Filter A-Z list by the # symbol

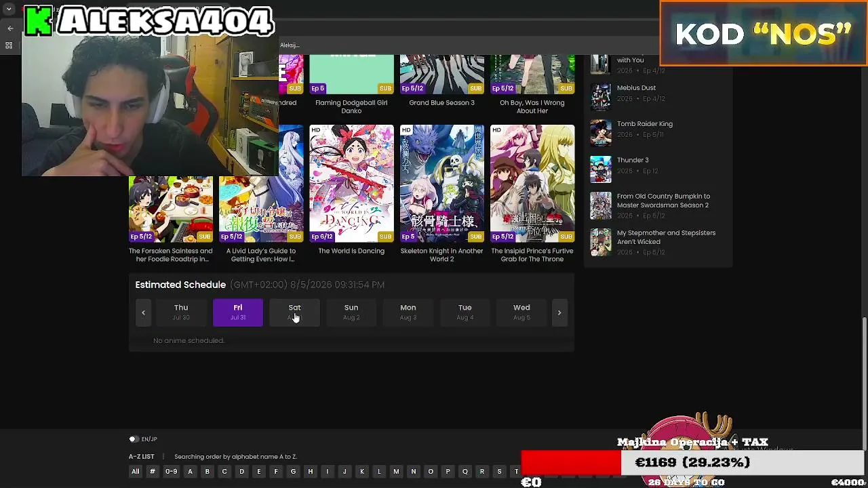click(x=153, y=472)
